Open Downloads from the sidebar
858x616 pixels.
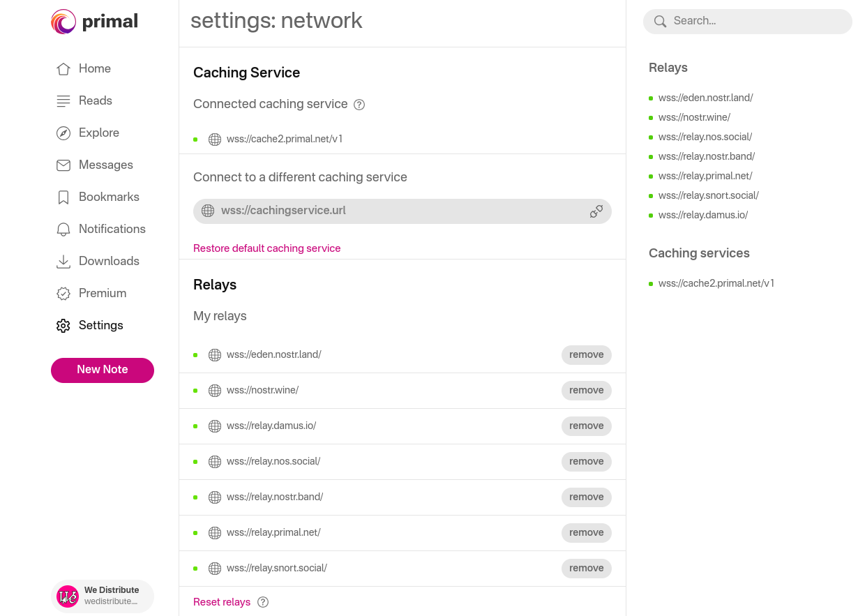[x=109, y=261]
